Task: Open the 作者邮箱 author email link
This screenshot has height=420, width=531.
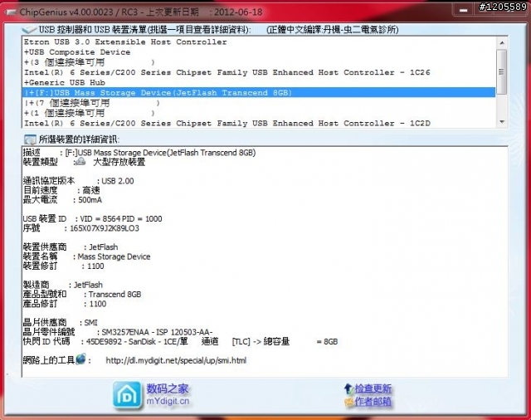Action: (x=373, y=402)
